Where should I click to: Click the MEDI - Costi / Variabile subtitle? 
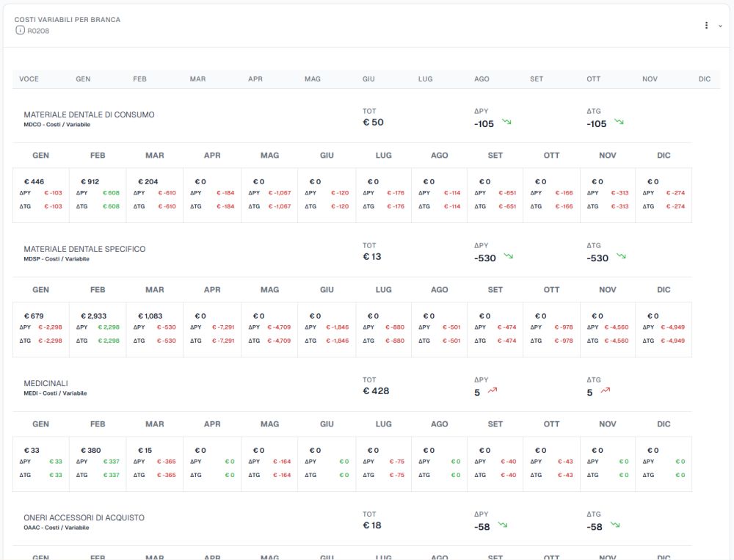click(x=55, y=393)
